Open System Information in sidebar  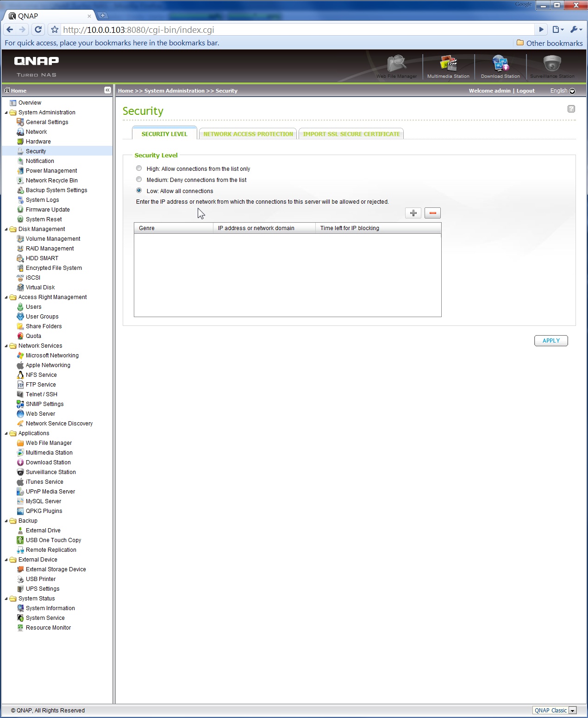(x=50, y=608)
